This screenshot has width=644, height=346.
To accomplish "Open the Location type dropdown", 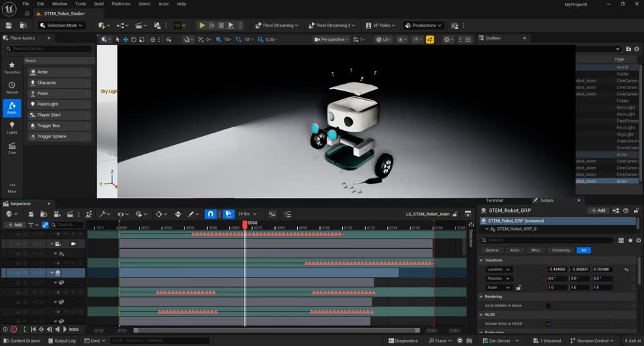I will pos(498,270).
